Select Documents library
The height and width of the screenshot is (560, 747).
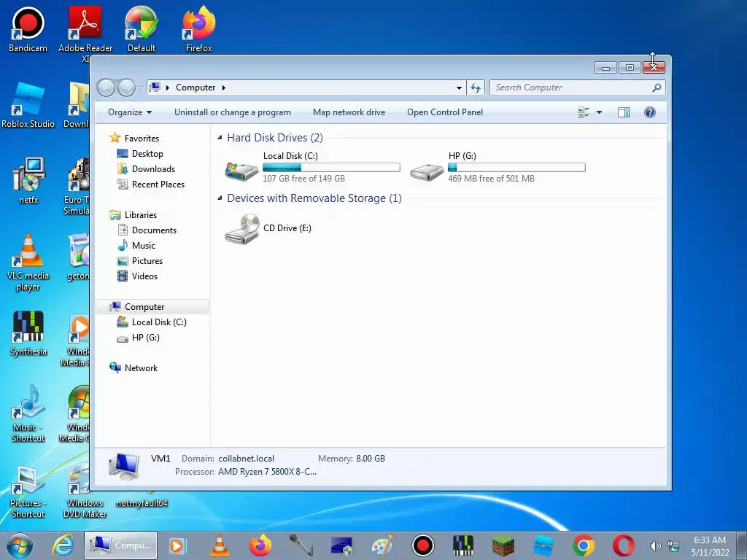point(154,230)
